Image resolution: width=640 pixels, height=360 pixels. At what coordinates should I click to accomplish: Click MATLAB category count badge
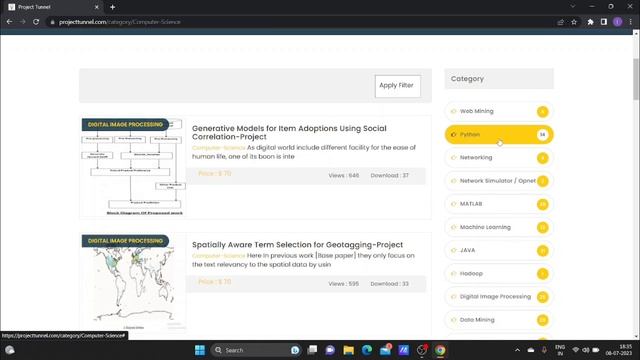tap(542, 204)
